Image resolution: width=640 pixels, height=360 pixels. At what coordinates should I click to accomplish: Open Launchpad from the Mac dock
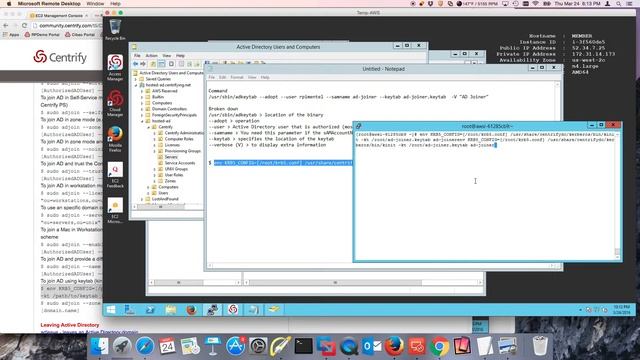pyautogui.click(x=122, y=346)
